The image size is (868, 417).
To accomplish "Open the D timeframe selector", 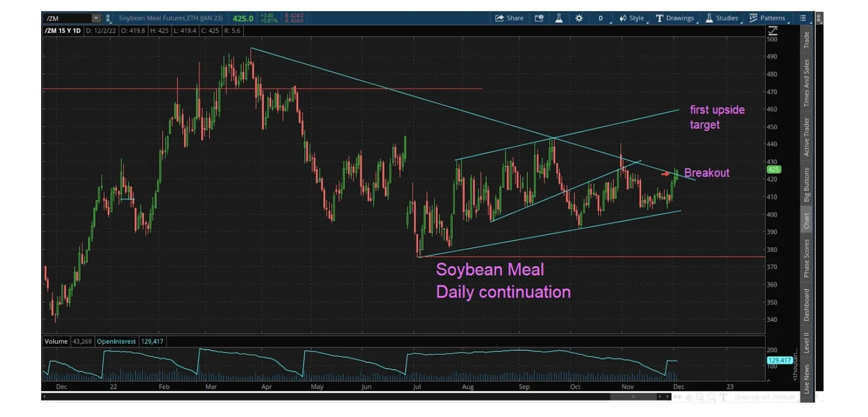I will point(601,18).
